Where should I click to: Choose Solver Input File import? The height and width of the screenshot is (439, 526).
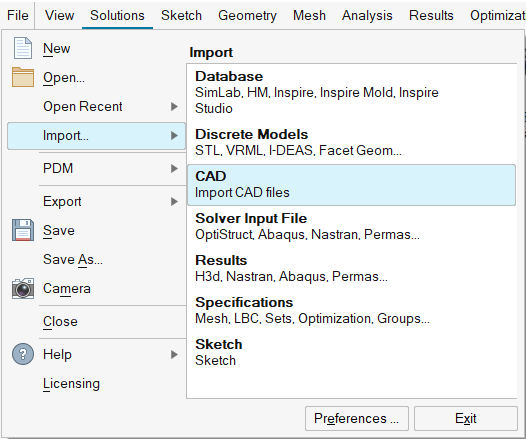pyautogui.click(x=351, y=226)
